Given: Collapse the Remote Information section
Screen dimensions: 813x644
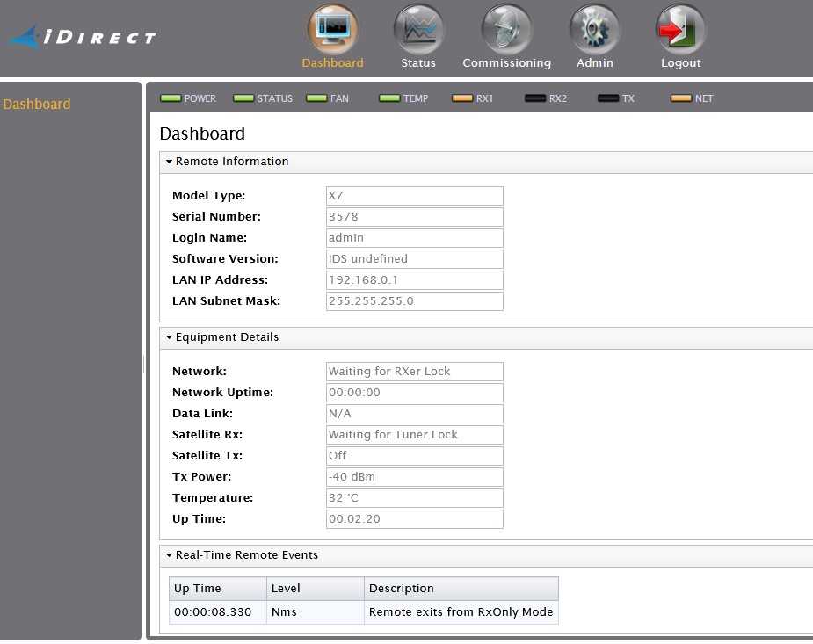Looking at the screenshot, I should 169,162.
